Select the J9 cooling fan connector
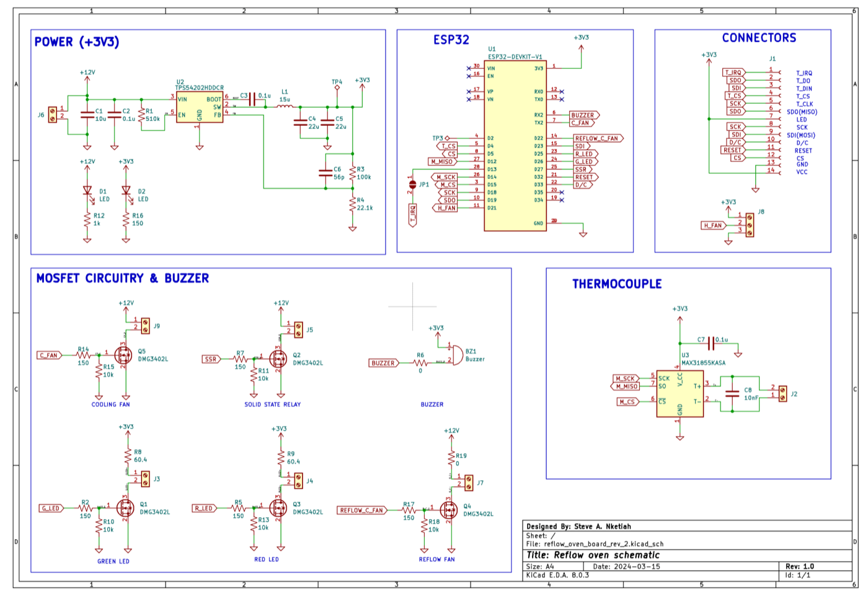The height and width of the screenshot is (598, 868). [x=145, y=325]
